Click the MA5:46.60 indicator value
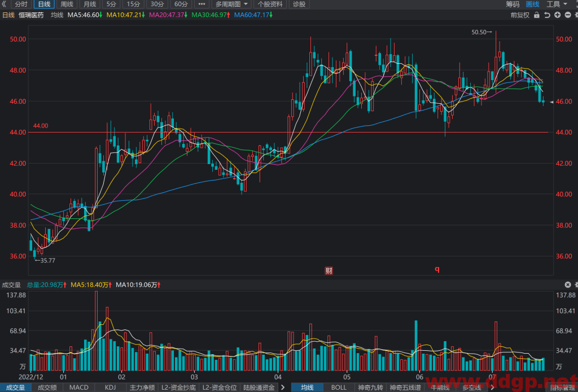Screen dimensions: 578x392 coord(85,15)
